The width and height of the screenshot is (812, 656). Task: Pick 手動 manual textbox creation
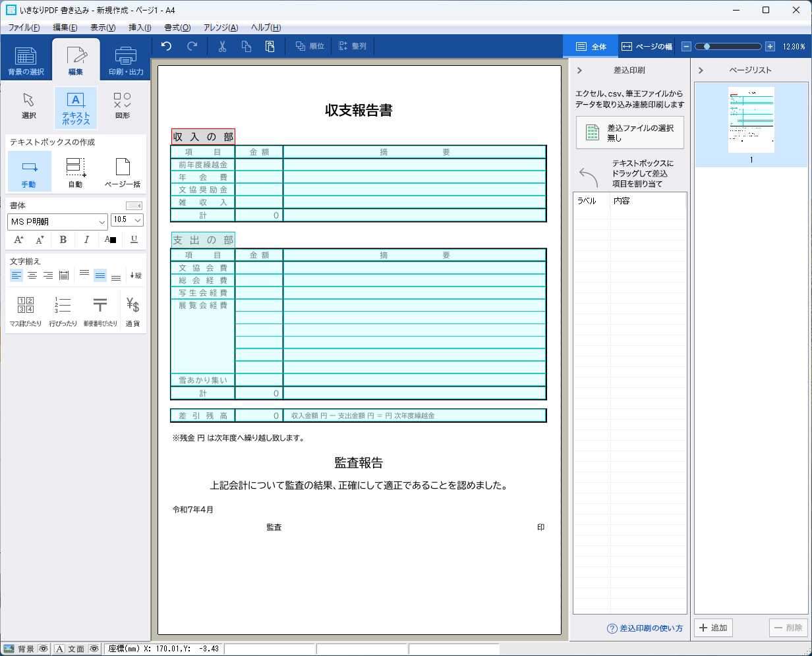click(29, 171)
